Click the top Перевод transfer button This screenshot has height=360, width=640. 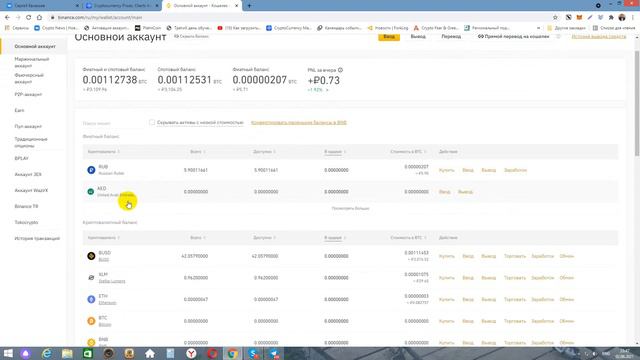(x=451, y=37)
